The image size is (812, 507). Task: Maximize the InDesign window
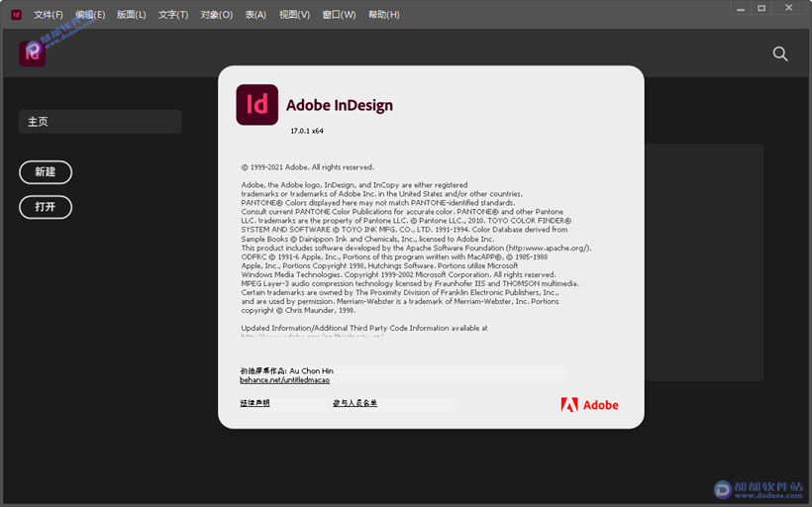coord(761,8)
